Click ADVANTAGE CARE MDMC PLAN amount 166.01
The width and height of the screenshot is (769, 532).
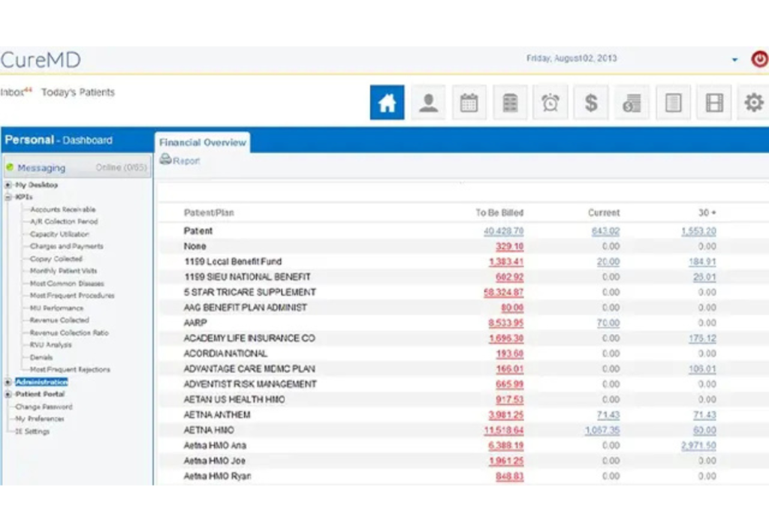pos(510,368)
